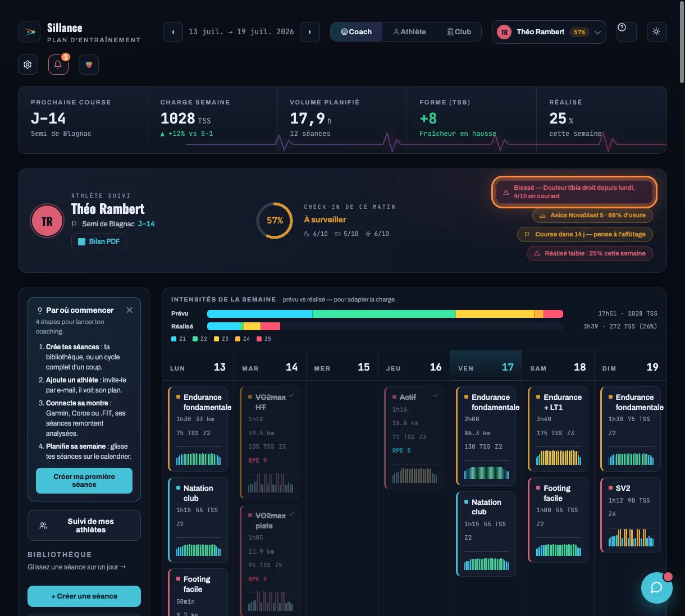Open Saturday Footing facile session
Viewport: 685px width, 616px height.
tap(558, 520)
